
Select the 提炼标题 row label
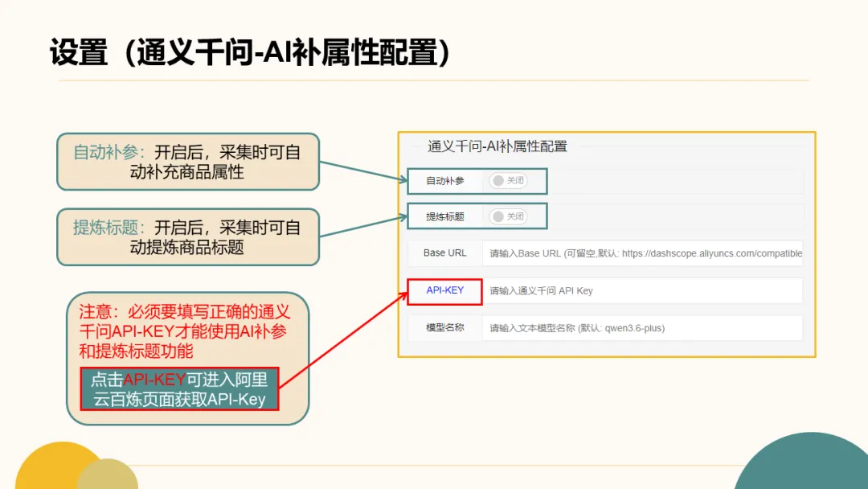(x=445, y=216)
